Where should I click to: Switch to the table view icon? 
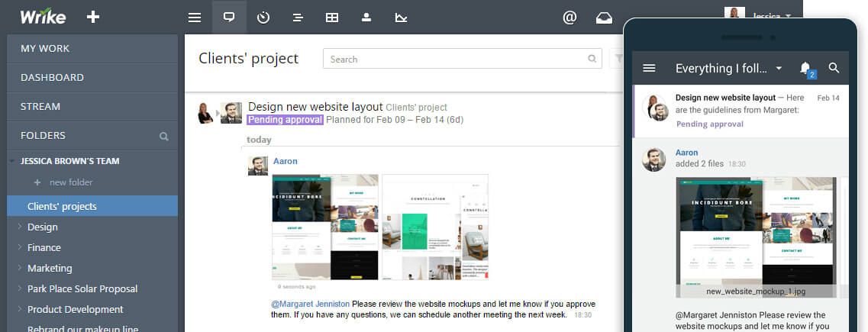[332, 18]
